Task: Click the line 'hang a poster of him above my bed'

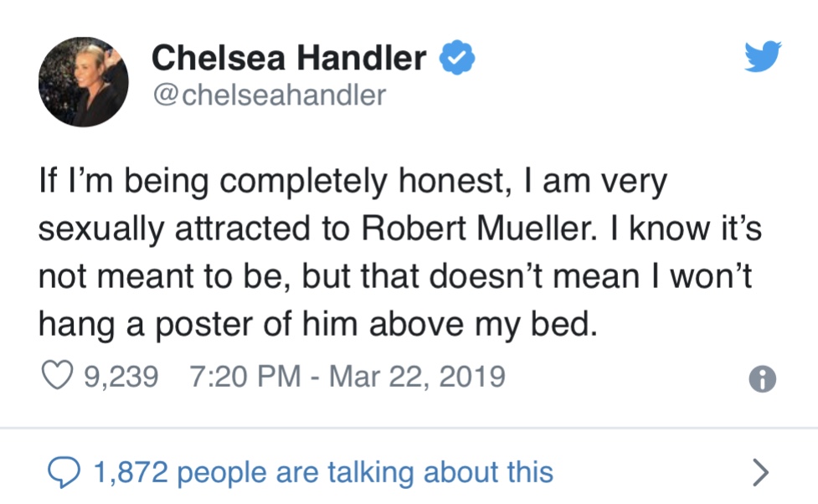Action: tap(317, 325)
